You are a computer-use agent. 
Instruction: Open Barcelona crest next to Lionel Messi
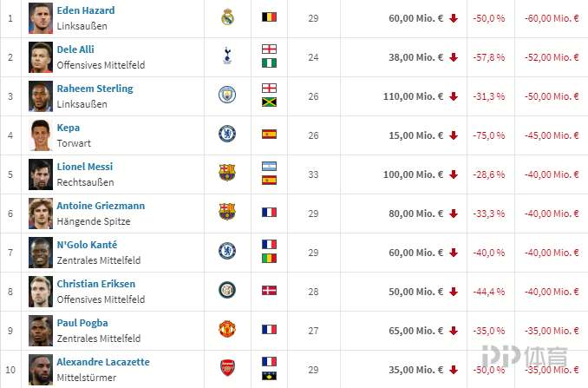(227, 173)
